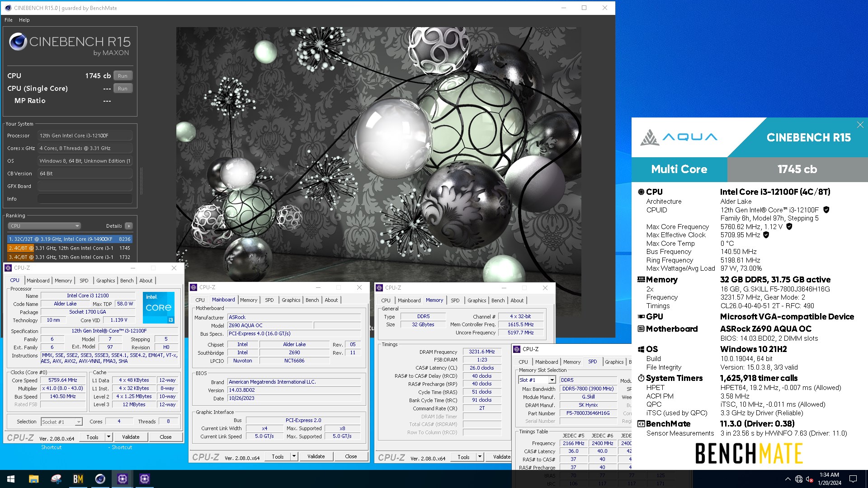Open Windows Start menu
The height and width of the screenshot is (488, 868).
[11, 479]
